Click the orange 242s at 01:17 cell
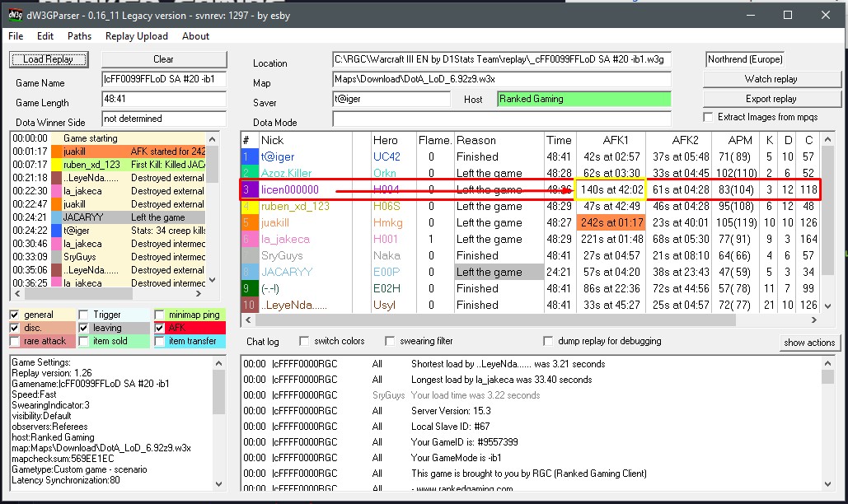Image resolution: width=848 pixels, height=504 pixels. click(611, 222)
